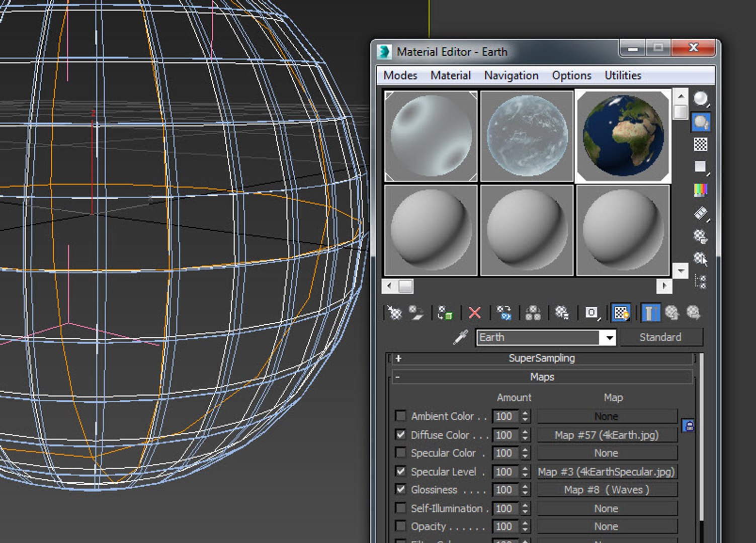The width and height of the screenshot is (756, 543).
Task: Toggle the checkered Background icon
Action: 701,144
